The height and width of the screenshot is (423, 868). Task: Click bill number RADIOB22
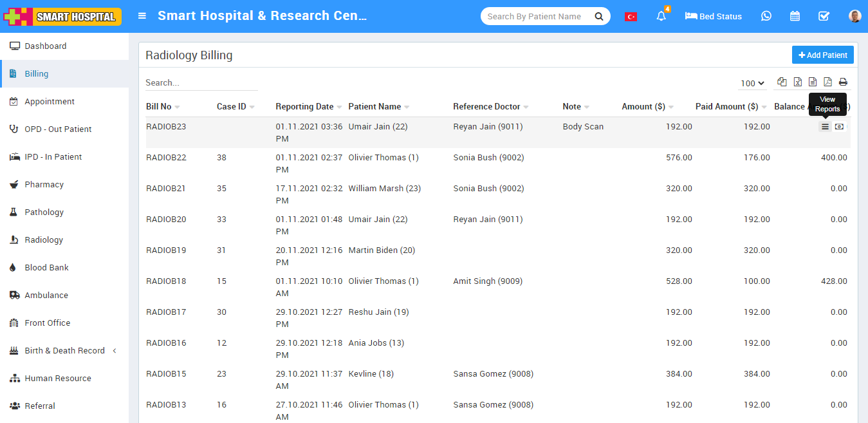166,158
